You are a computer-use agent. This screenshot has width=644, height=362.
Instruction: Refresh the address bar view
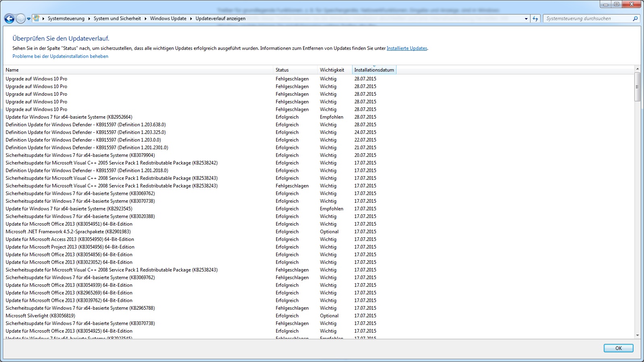pos(535,19)
